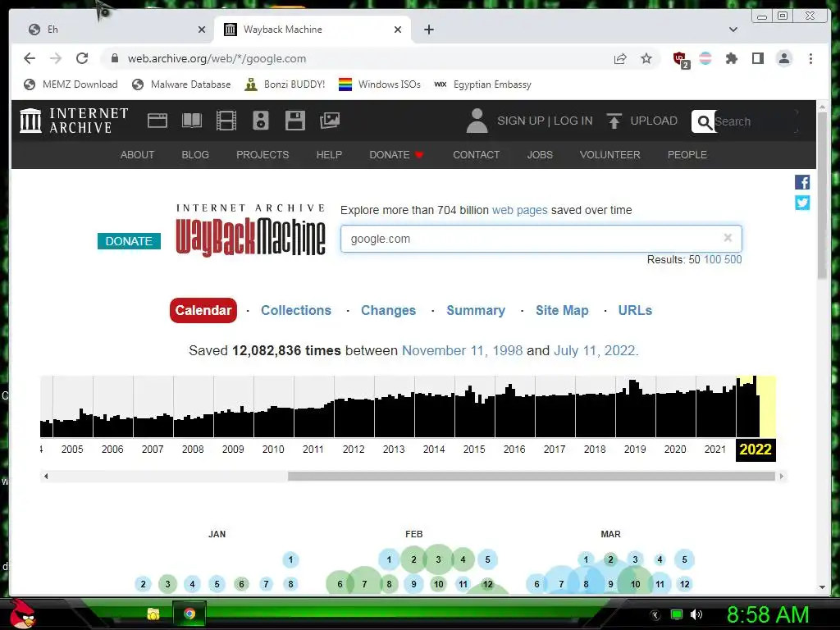840x630 pixels.
Task: Click the timeline scrollbar left arrow
Action: [46, 476]
